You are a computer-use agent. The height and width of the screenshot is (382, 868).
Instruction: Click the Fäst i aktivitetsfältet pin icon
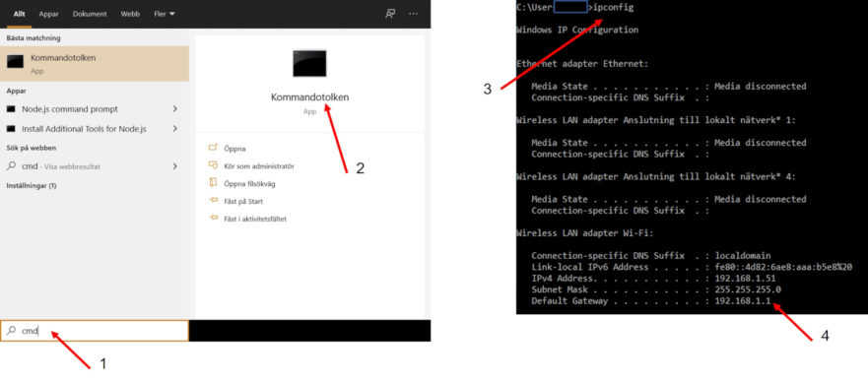213,219
